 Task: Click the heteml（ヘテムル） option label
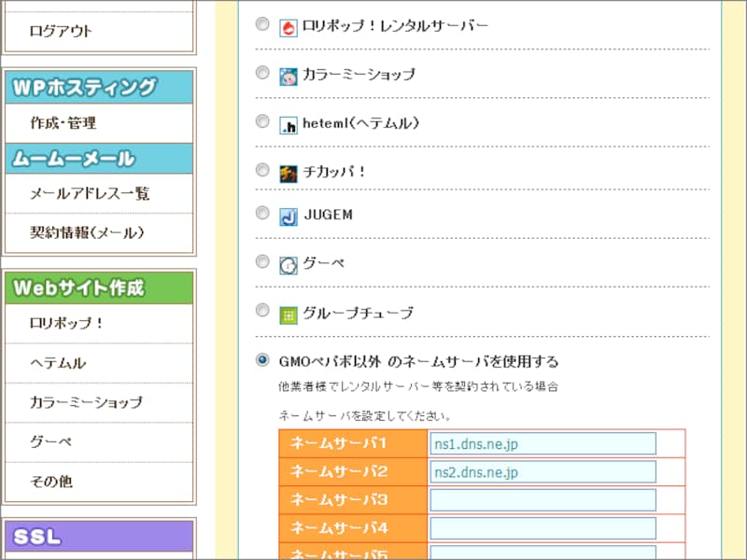click(x=360, y=123)
